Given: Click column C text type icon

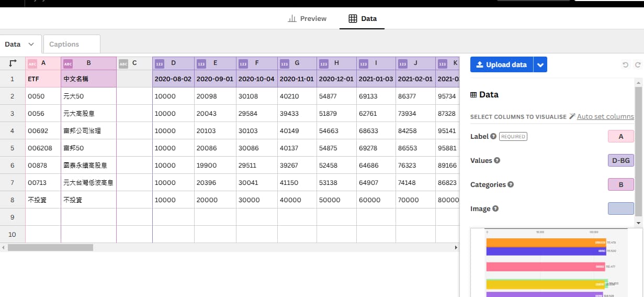Looking at the screenshot, I should 123,64.
